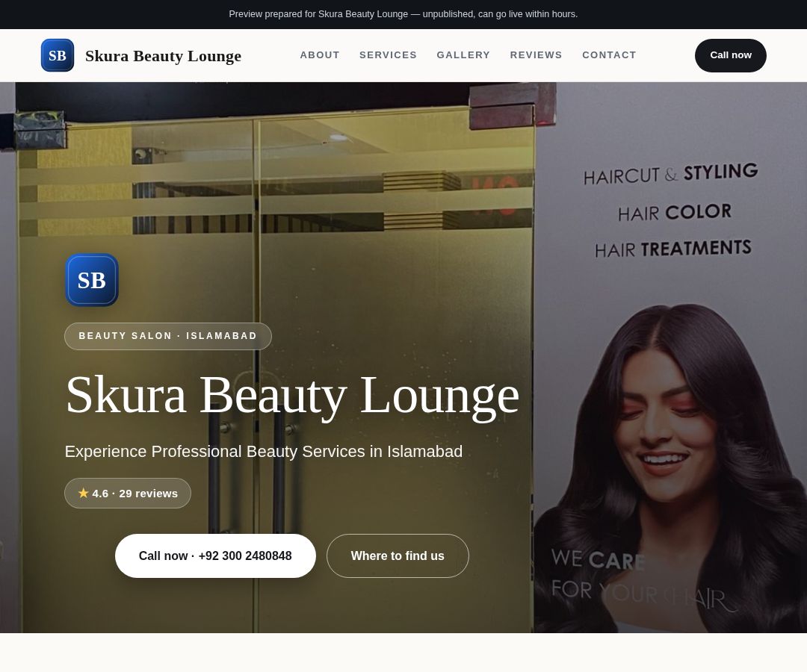Screen dimensions: 807x672
Task: Jump to the Reviews section
Action: [x=536, y=55]
